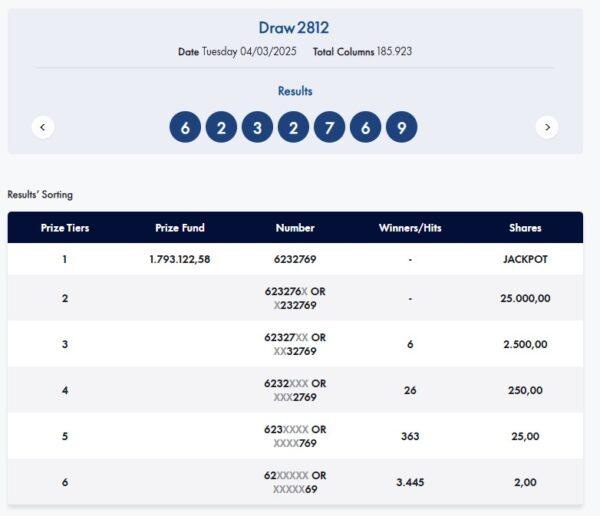Click the JACKPOT share cell
600x516 pixels.
[525, 259]
